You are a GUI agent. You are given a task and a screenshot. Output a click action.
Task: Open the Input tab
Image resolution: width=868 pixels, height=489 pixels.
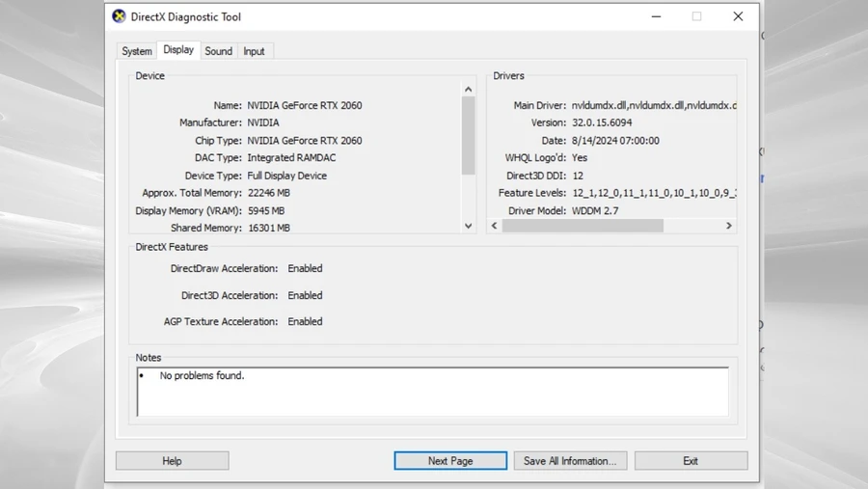(254, 51)
